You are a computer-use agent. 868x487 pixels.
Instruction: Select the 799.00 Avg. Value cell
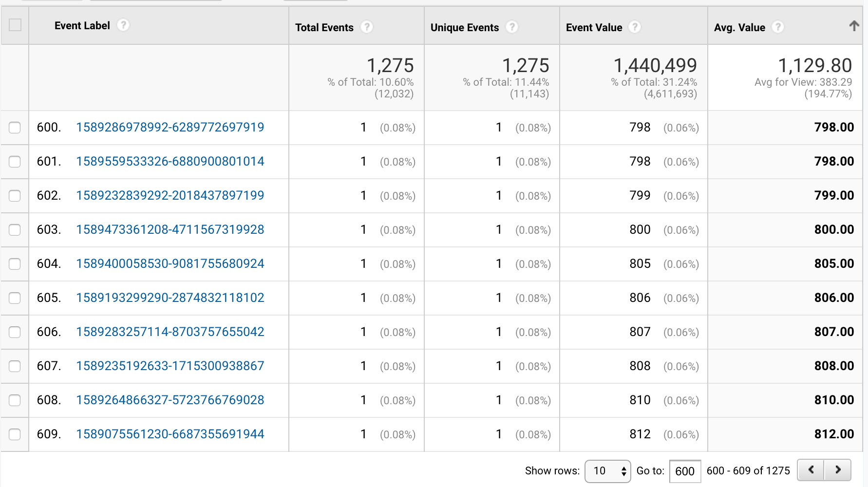pyautogui.click(x=834, y=195)
